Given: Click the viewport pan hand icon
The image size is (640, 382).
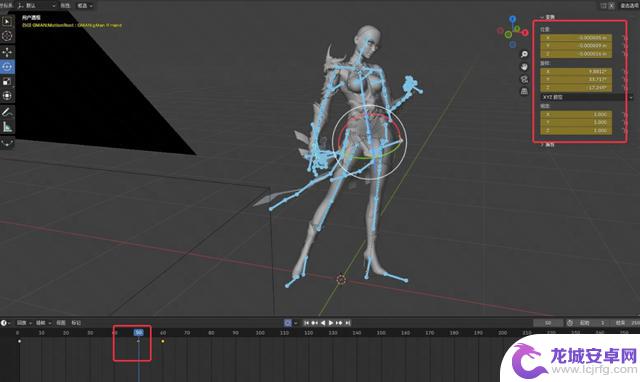Looking at the screenshot, I should pos(524,67).
